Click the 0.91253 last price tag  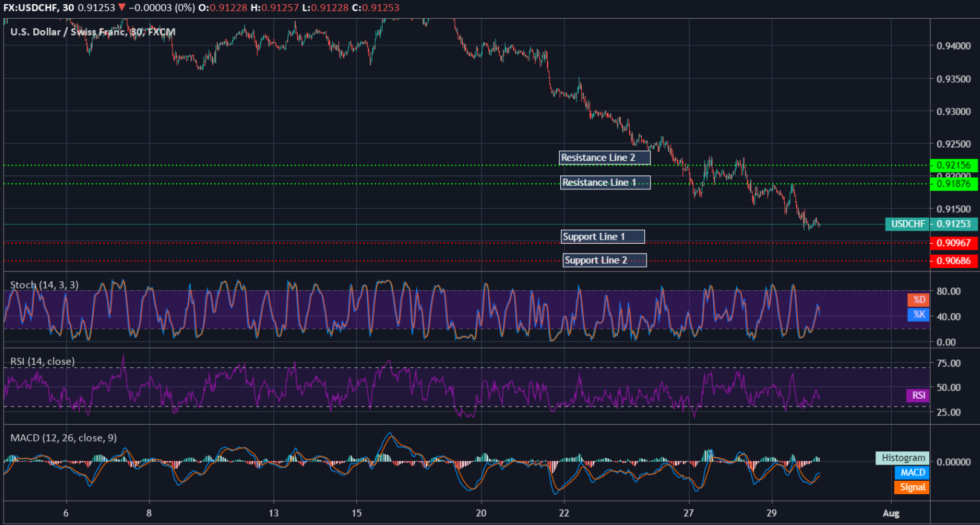[x=954, y=224]
